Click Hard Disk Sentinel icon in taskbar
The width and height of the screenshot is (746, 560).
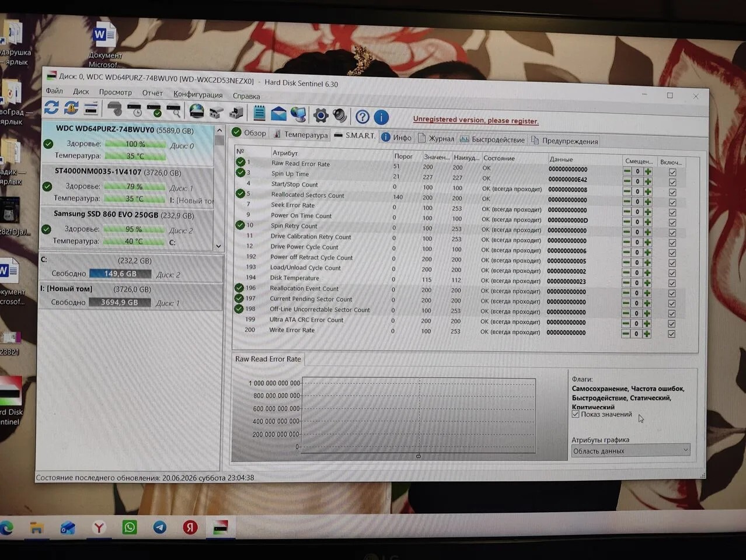(220, 527)
